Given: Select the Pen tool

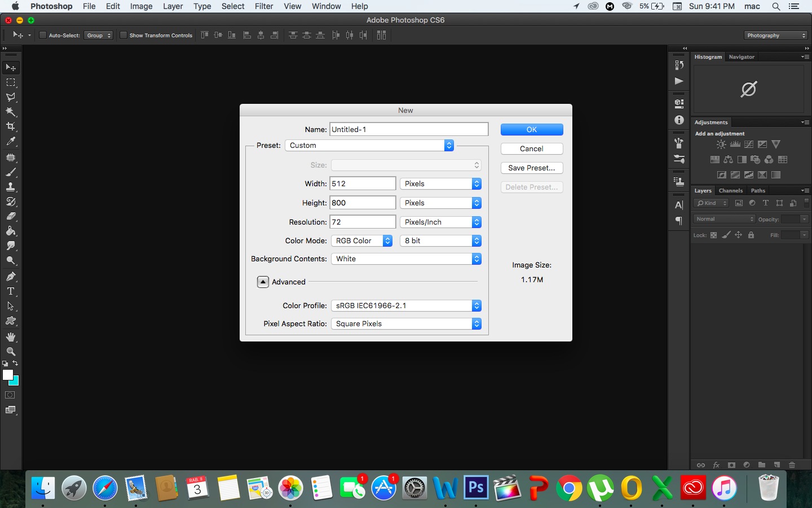Looking at the screenshot, I should pyautogui.click(x=11, y=277).
